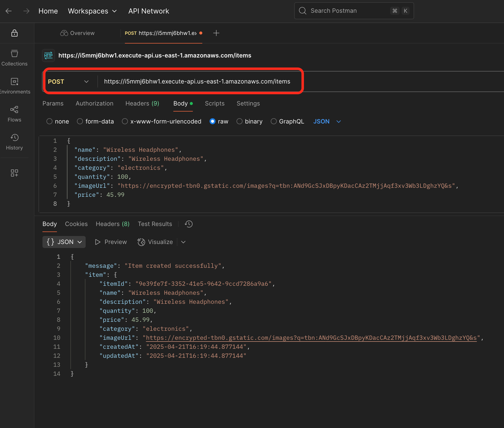Open the History sidebar panel
504x428 pixels.
pyautogui.click(x=14, y=142)
